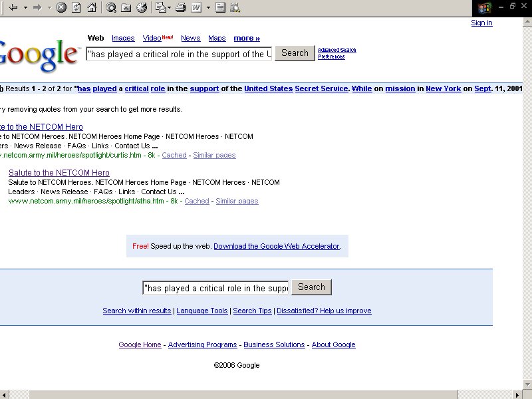This screenshot has width=532, height=399.
Task: Expand the Forward button history dropdown
Action: [x=49, y=7]
